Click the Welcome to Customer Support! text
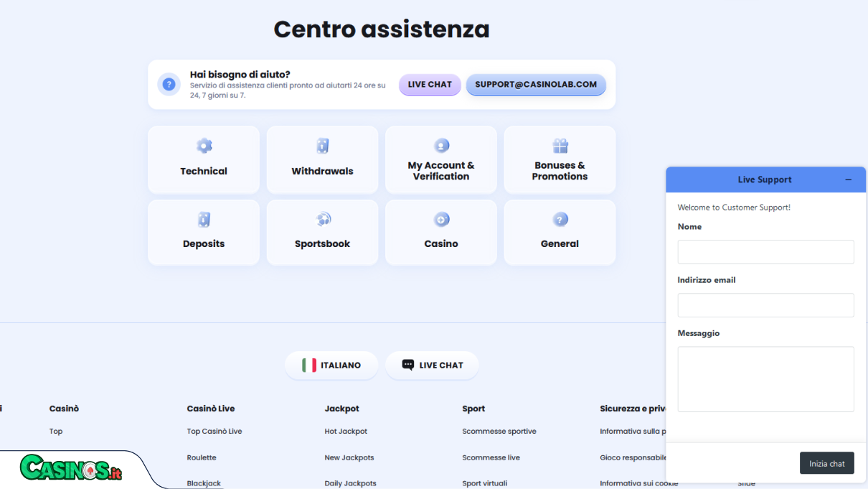Viewport: 868px width, 489px height. pyautogui.click(x=734, y=208)
